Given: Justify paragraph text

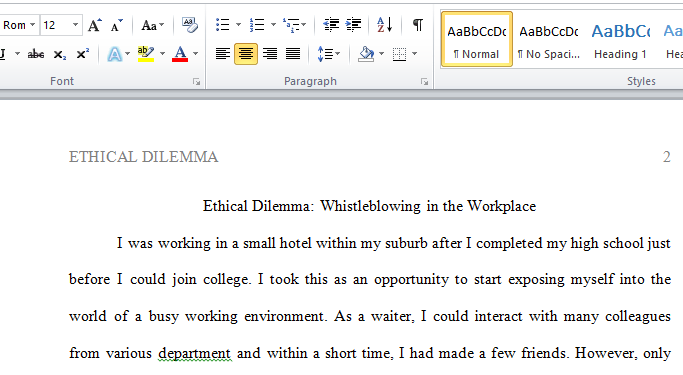Looking at the screenshot, I should pos(293,54).
